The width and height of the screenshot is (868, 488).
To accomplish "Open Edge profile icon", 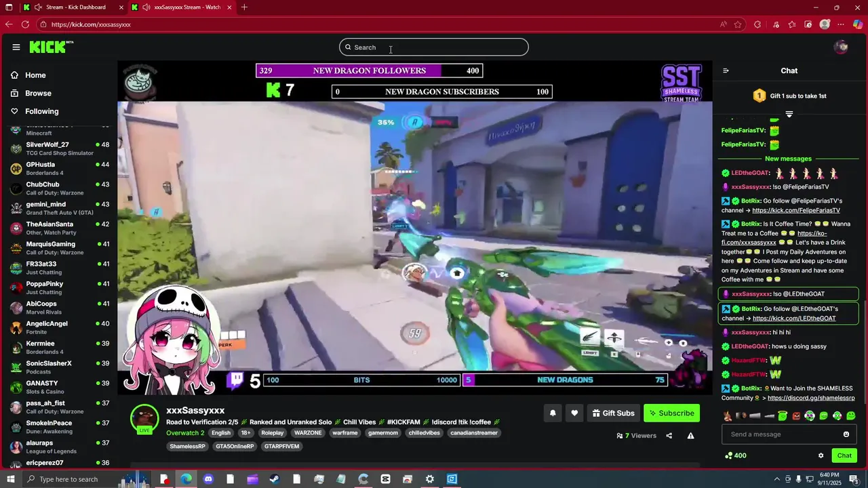I will [825, 24].
